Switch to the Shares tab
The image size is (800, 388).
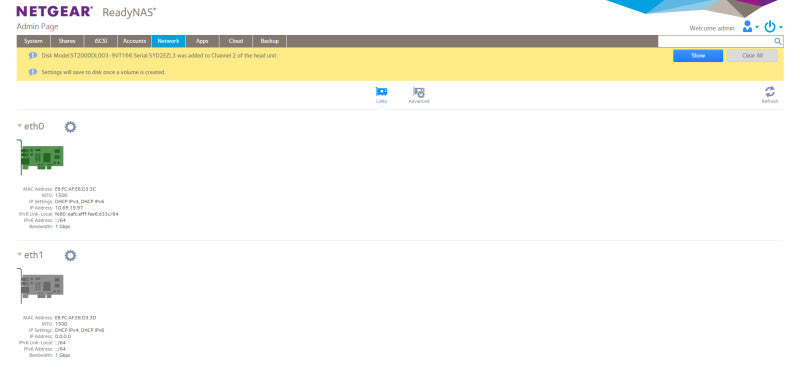[x=67, y=41]
